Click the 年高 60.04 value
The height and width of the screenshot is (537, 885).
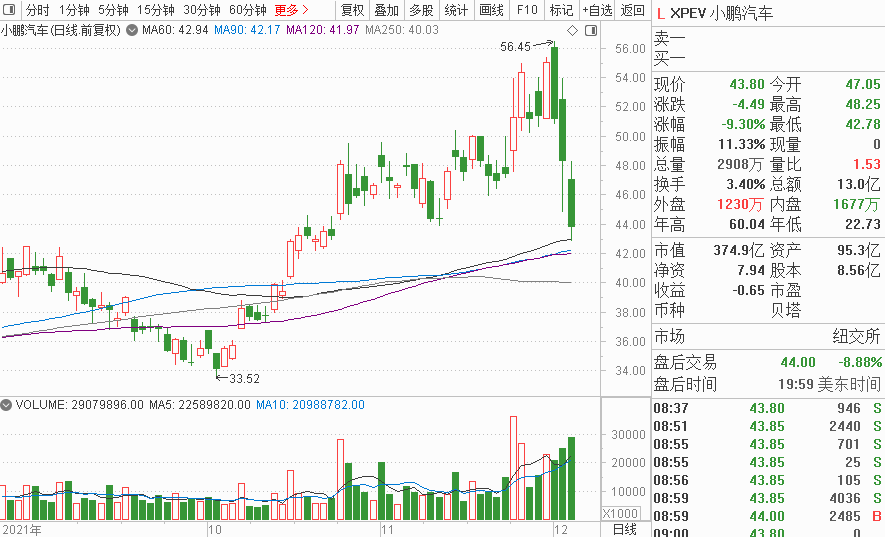click(x=747, y=224)
